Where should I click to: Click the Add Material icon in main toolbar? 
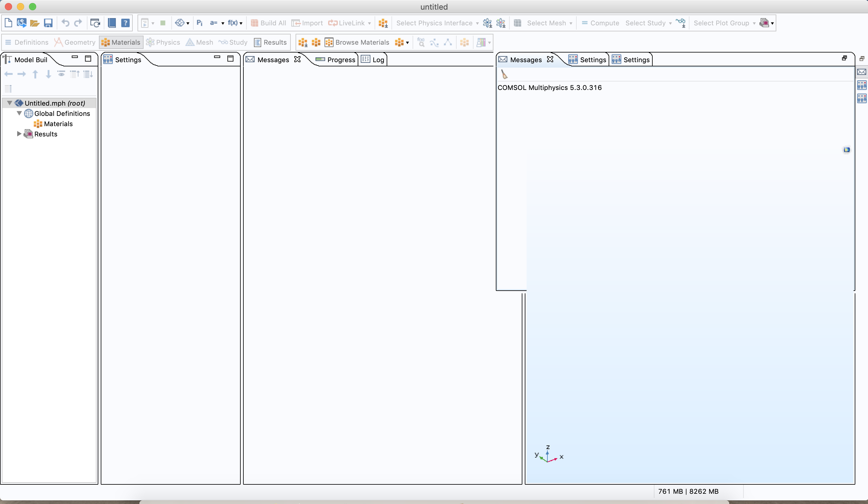tap(383, 23)
